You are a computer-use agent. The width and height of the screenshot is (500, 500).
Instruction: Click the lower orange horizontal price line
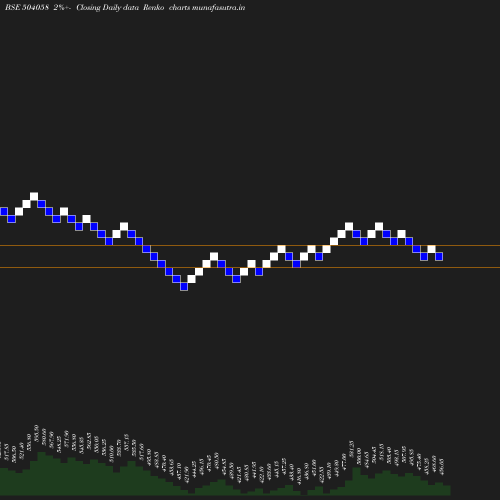click(250, 267)
